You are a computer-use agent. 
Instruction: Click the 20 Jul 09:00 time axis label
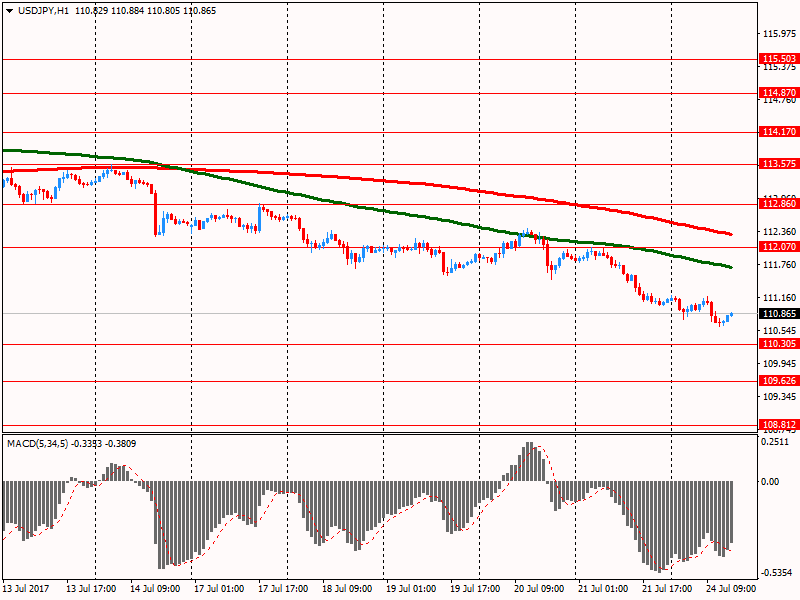click(539, 589)
